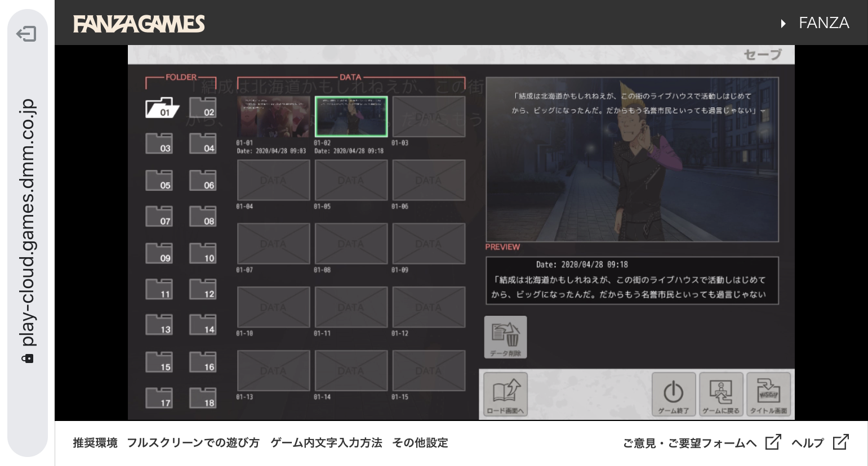This screenshot has height=466, width=868.
Task: Click the ゲームに戻る return icon
Action: click(721, 394)
